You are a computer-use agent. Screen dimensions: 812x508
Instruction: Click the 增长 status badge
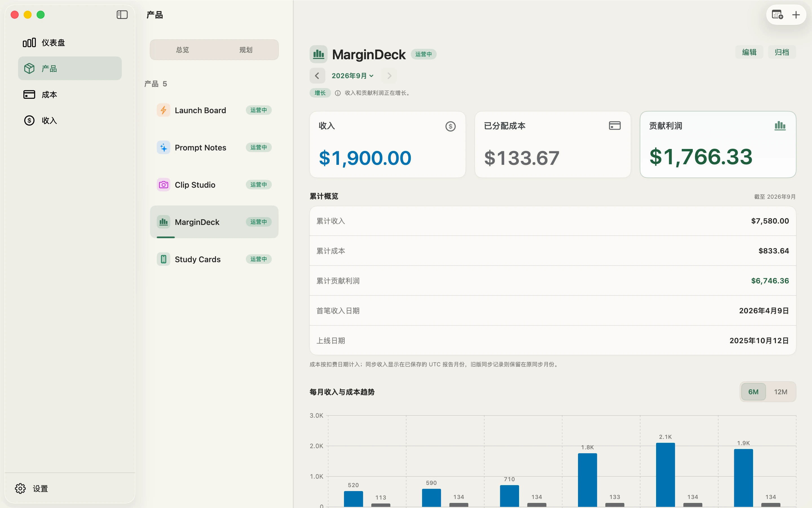320,93
